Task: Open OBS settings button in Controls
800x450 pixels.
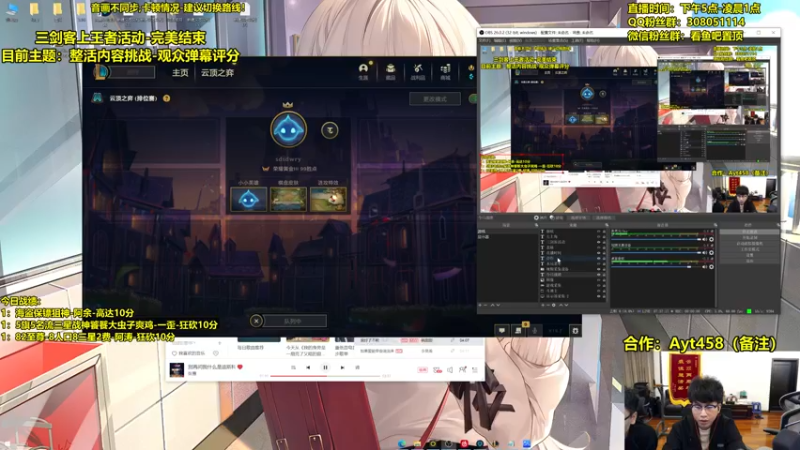Action: [749, 256]
